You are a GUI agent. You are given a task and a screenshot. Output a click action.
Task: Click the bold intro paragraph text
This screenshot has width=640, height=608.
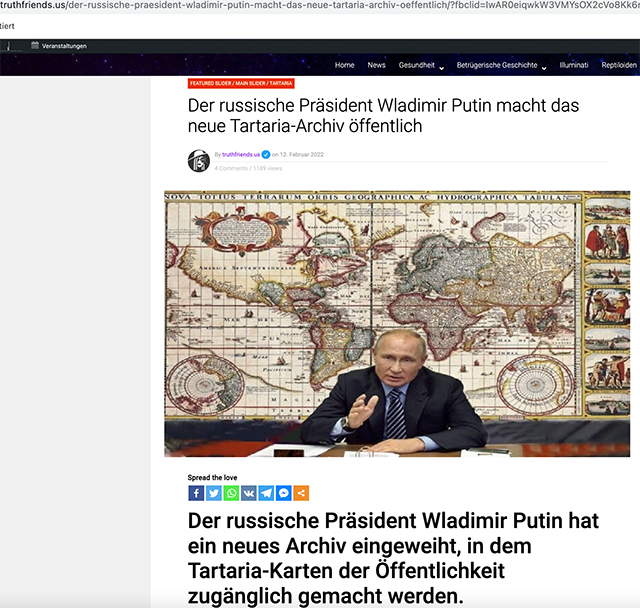point(393,558)
